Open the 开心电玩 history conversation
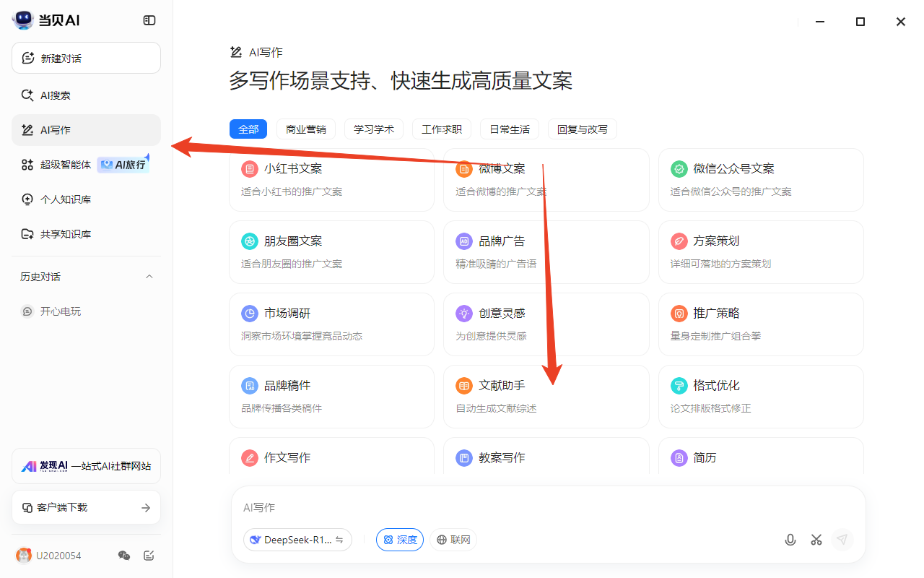Image resolution: width=924 pixels, height=578 pixels. 86,311
